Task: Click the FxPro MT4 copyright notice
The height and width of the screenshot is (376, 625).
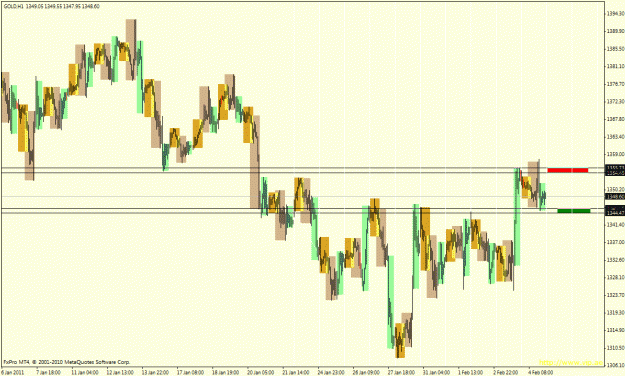Action: [67, 362]
